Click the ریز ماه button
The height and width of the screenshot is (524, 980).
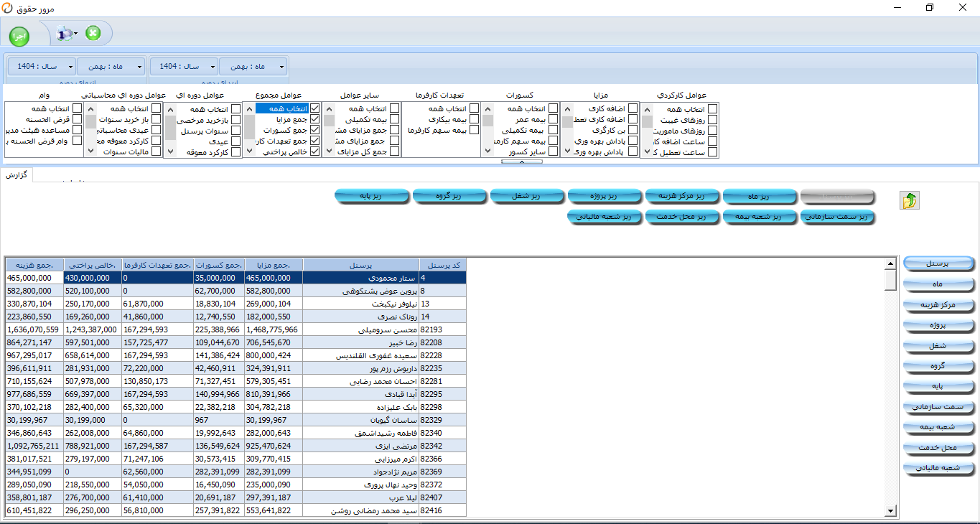(760, 196)
